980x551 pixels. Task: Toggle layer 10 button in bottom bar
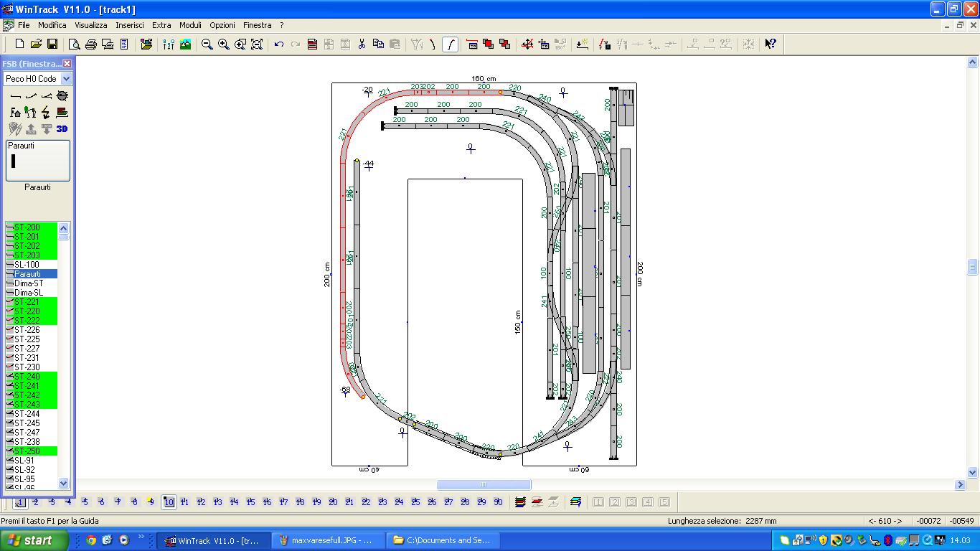coord(169,502)
